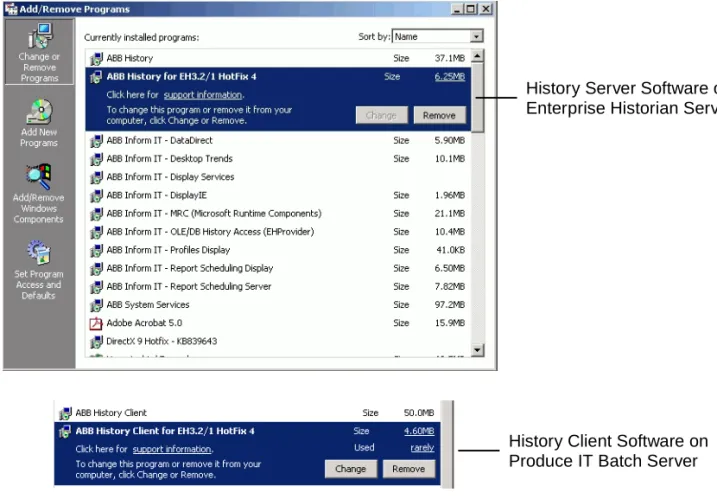The width and height of the screenshot is (717, 499).
Task: Click icon beside ABB Inform IT - Profiles Display
Action: (x=96, y=251)
